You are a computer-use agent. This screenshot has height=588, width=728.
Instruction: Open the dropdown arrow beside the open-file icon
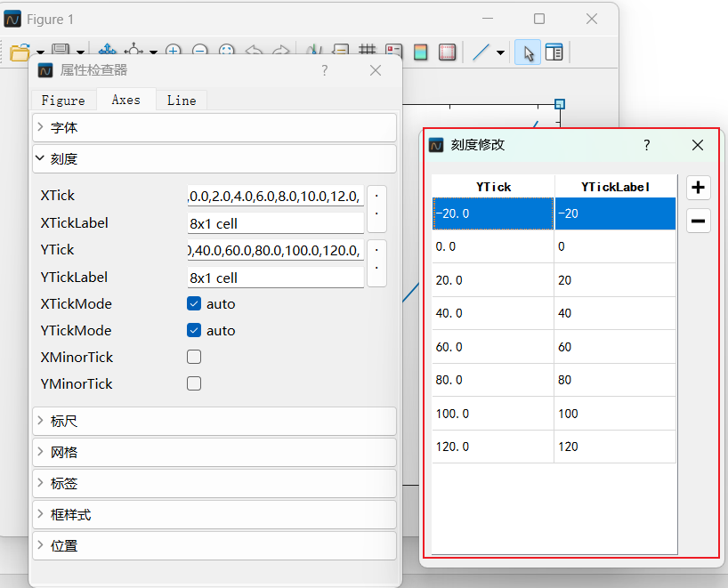click(40, 52)
